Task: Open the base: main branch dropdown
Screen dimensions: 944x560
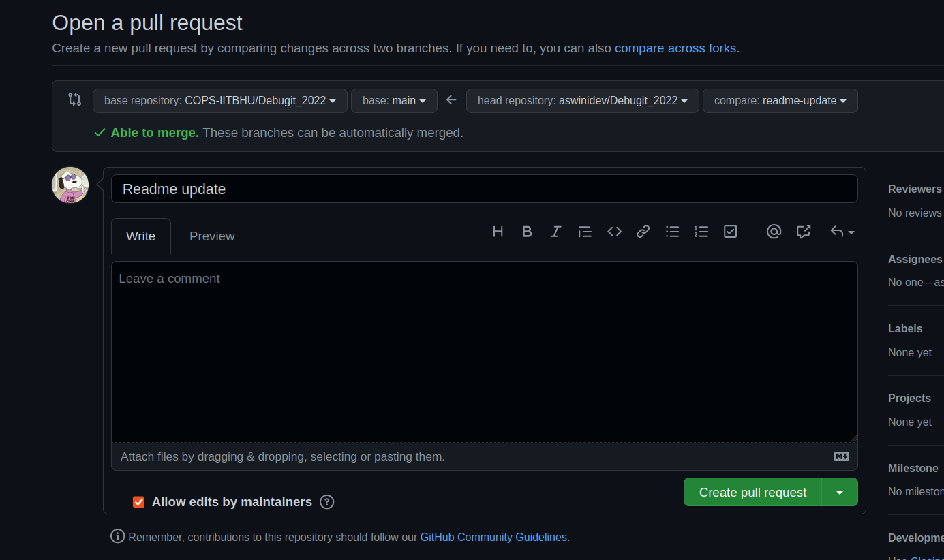Action: coord(394,101)
